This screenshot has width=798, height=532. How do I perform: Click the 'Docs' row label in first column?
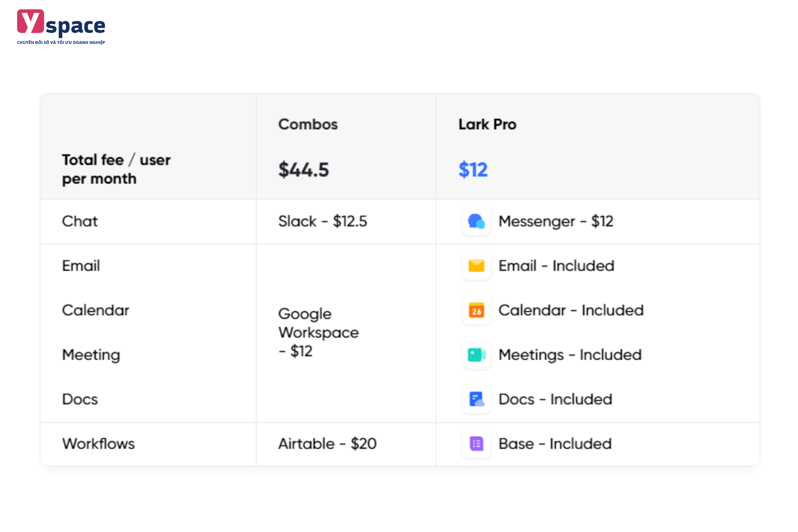[x=80, y=399]
